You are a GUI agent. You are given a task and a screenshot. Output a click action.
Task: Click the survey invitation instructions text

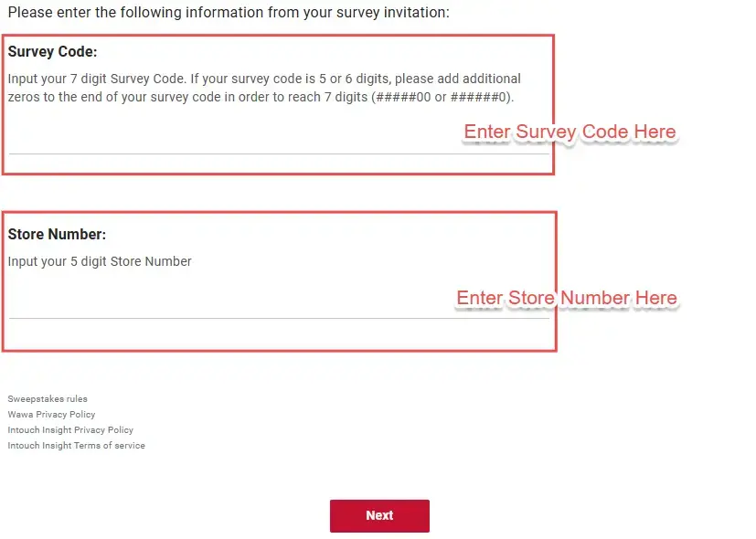[229, 13]
